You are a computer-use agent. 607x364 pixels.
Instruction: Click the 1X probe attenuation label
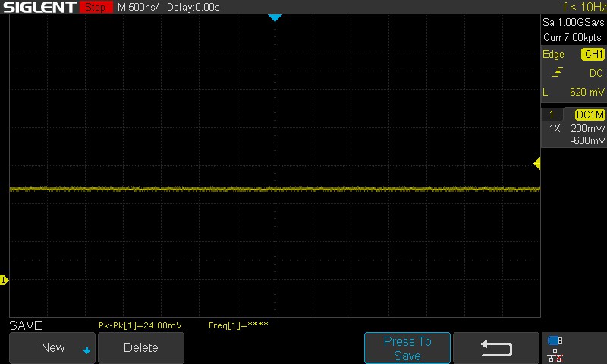tap(555, 128)
